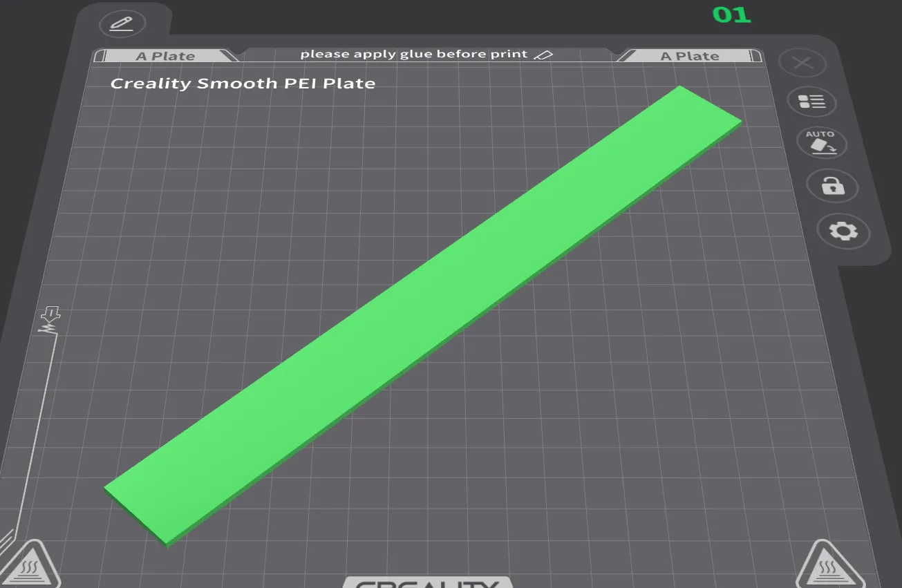
Task: Click the pencil edit plate name icon
Action: pos(122,24)
